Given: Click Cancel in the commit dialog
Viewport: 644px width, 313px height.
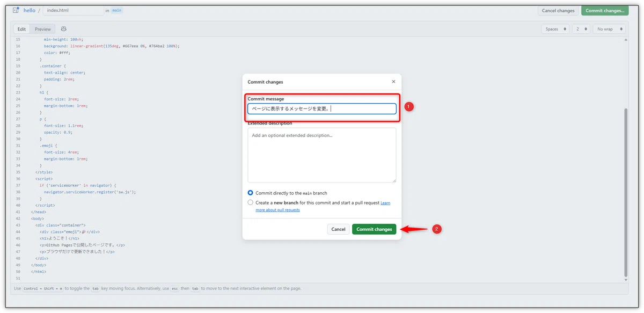Looking at the screenshot, I should (338, 229).
